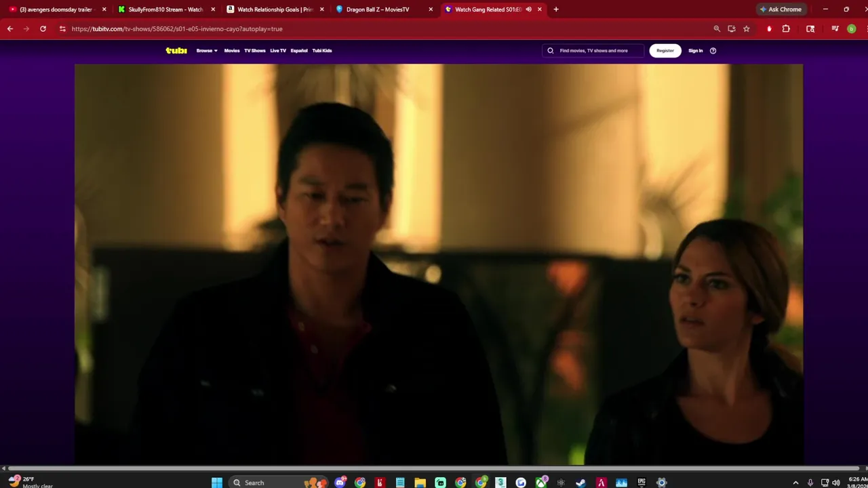
Task: Open Epic Games launcher from the taskbar
Action: click(642, 483)
